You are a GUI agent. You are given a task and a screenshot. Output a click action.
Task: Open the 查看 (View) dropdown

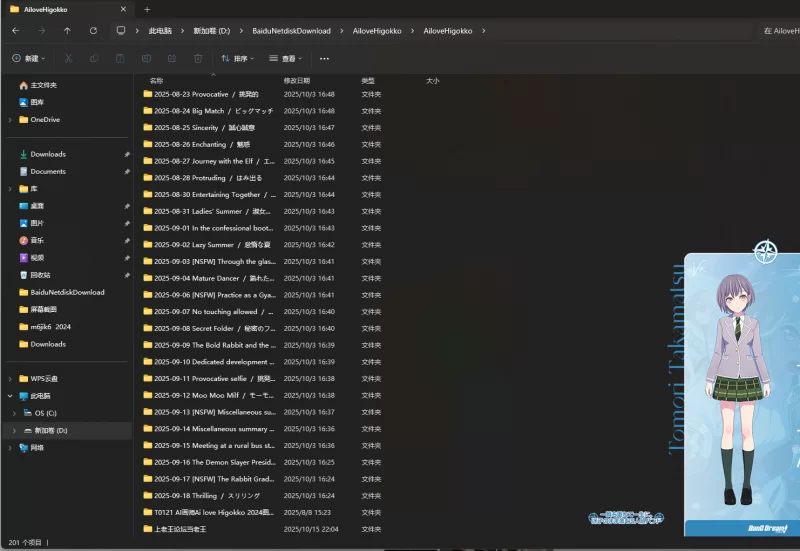coord(286,59)
